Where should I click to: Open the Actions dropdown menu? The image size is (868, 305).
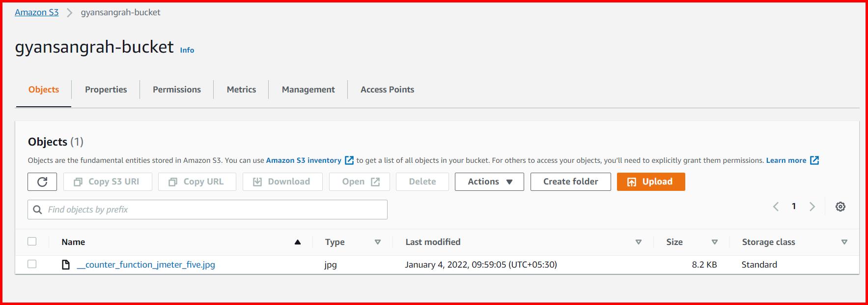coord(489,182)
